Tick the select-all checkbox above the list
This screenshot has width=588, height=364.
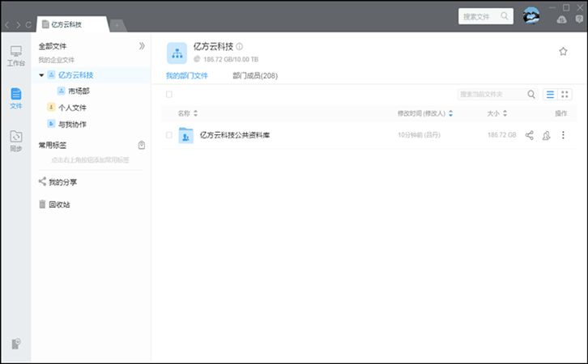point(169,95)
